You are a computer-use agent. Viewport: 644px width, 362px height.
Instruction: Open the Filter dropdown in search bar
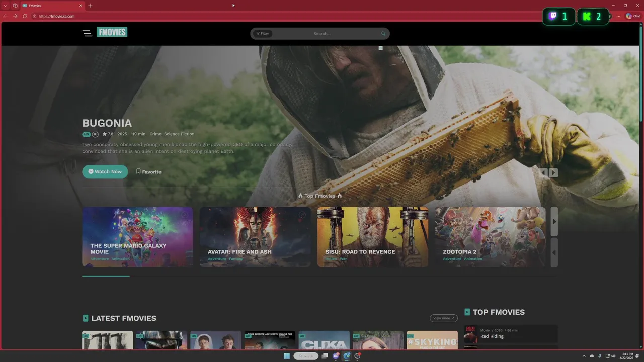click(x=263, y=34)
